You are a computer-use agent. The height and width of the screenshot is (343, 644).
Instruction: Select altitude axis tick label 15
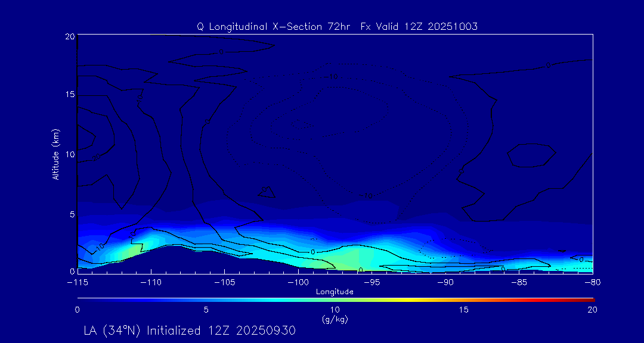(x=70, y=95)
